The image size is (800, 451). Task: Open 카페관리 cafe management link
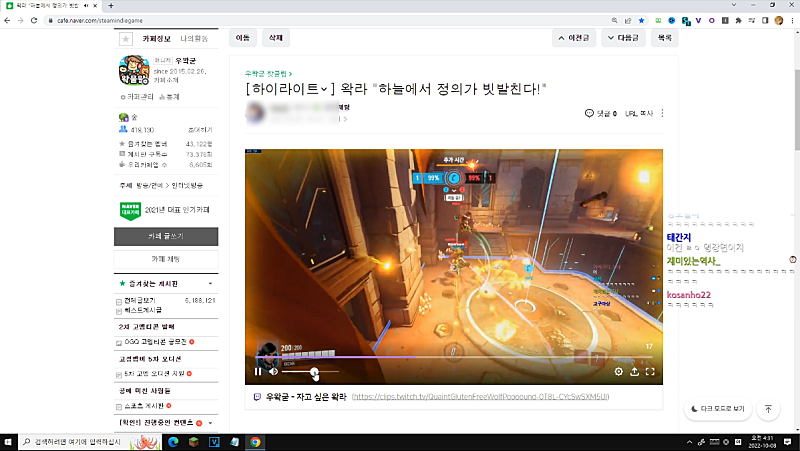click(137, 97)
